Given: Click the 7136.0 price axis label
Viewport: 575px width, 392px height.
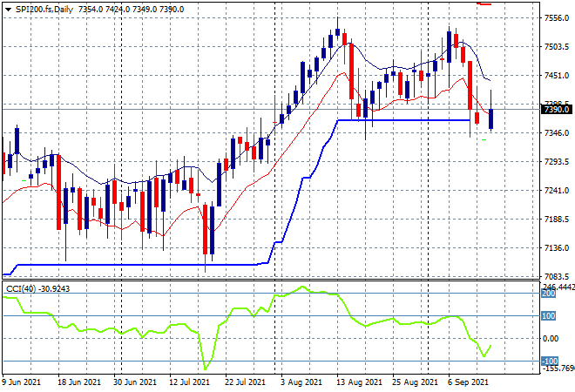Looking at the screenshot, I should [x=557, y=248].
